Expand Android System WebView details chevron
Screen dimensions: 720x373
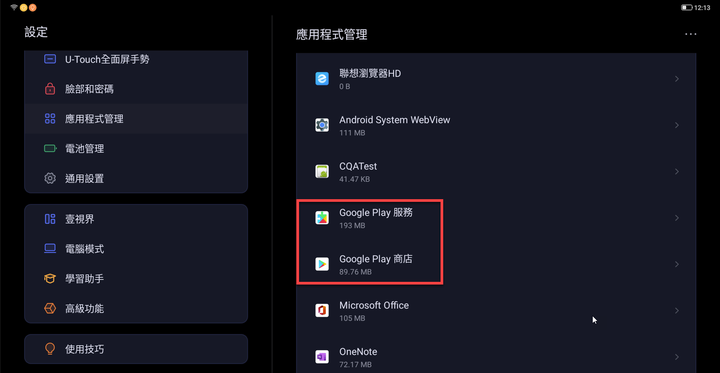677,125
